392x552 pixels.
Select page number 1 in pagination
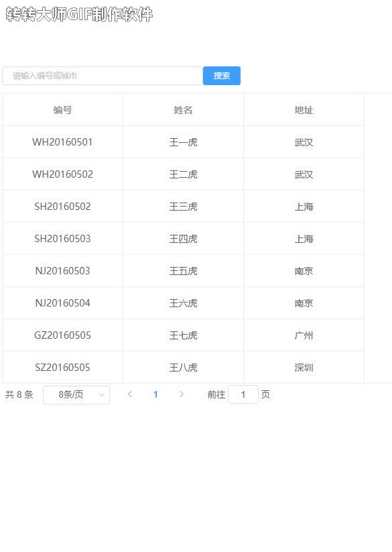click(x=155, y=394)
